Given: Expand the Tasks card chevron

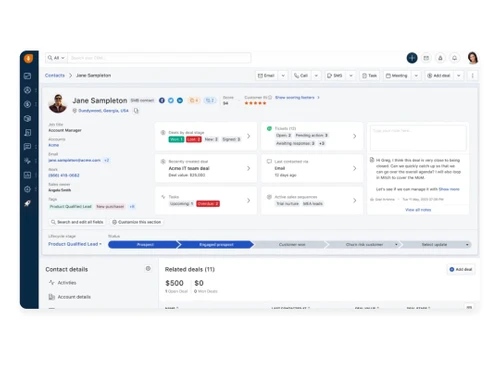Looking at the screenshot, I should click(x=249, y=200).
